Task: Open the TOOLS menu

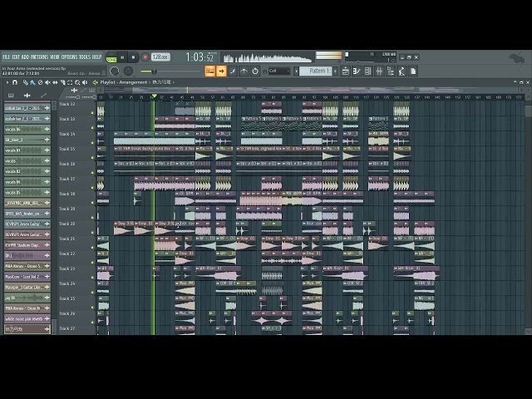Action: point(85,57)
